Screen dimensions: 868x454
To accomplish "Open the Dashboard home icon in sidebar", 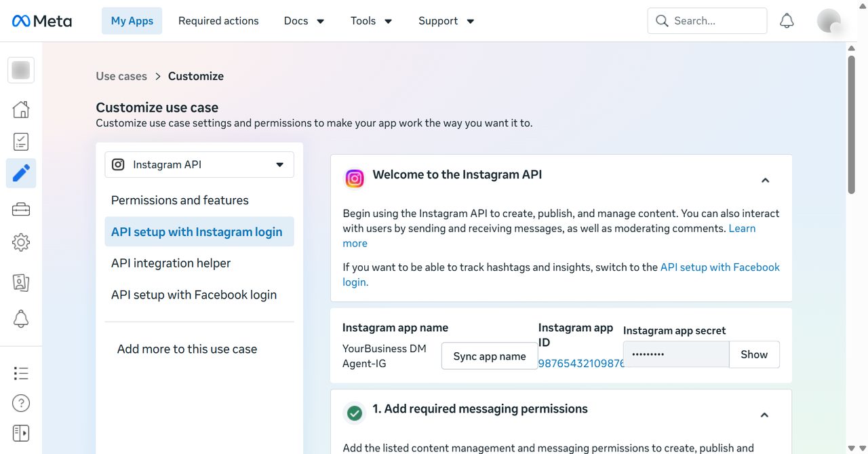I will click(x=21, y=109).
